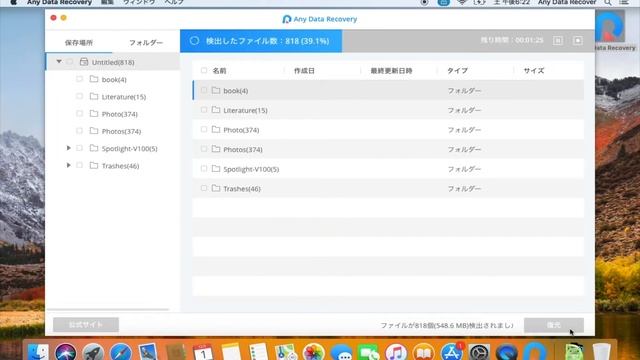The image size is (640, 360).
Task: Collapse the Untitled(818) tree node
Action: pos(59,62)
